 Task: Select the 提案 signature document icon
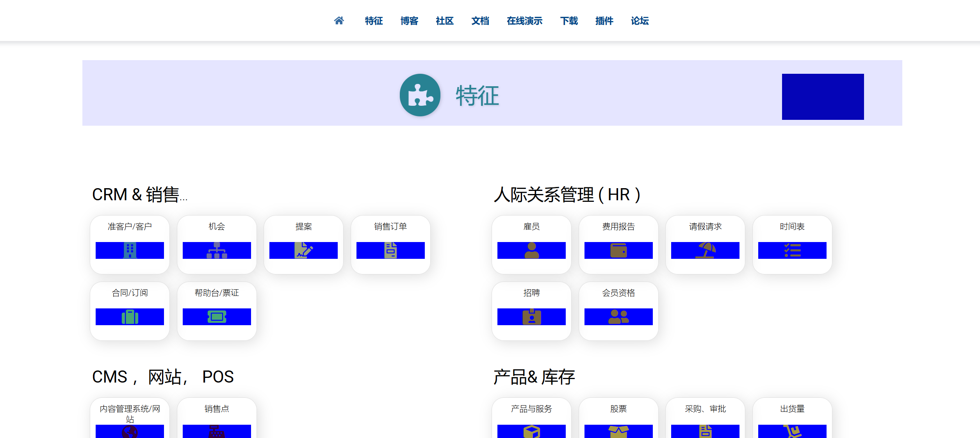click(303, 250)
